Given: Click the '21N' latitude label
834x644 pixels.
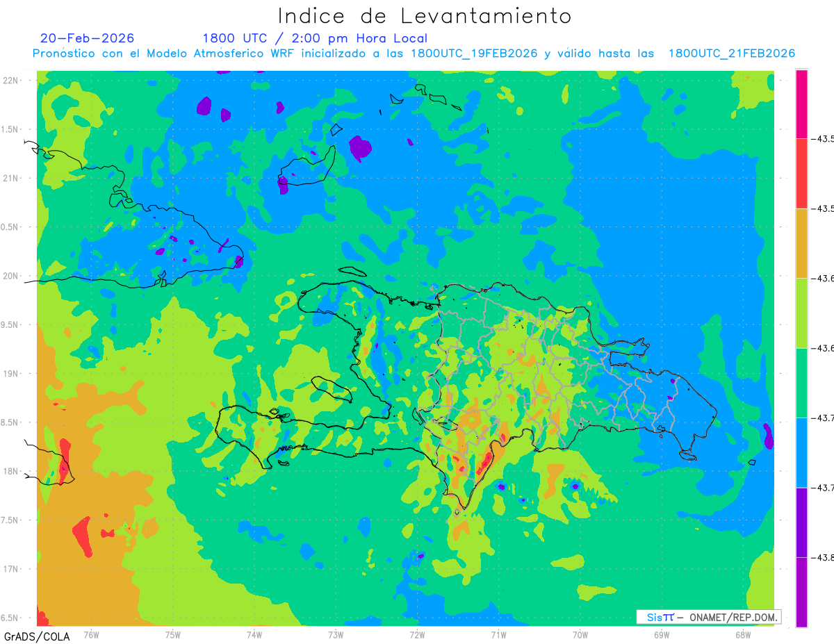Looking at the screenshot, I should [x=12, y=179].
